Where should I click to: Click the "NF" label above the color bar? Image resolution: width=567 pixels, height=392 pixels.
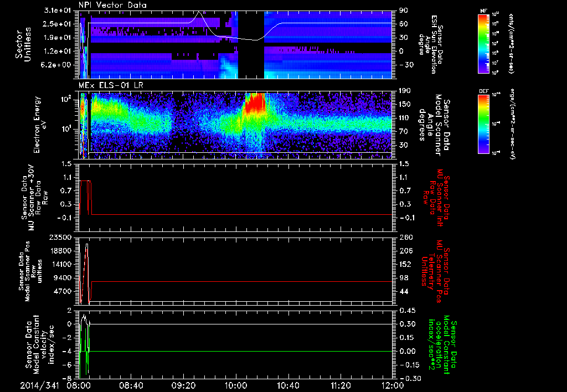tap(484, 11)
